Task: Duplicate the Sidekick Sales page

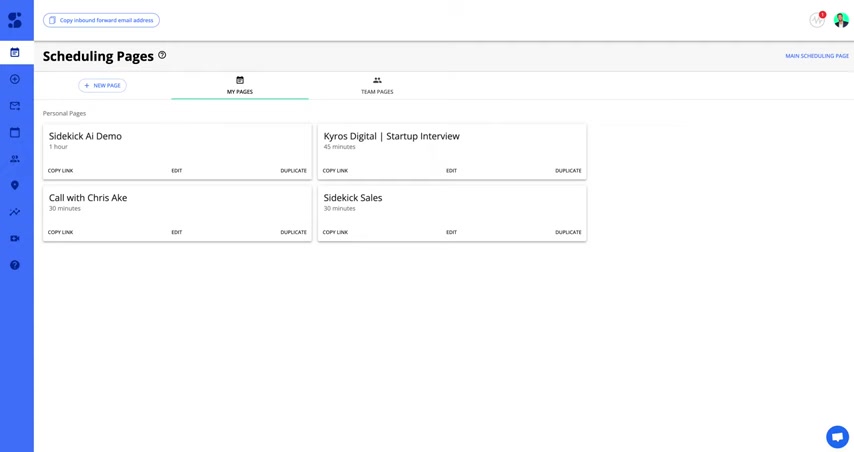Action: click(568, 232)
